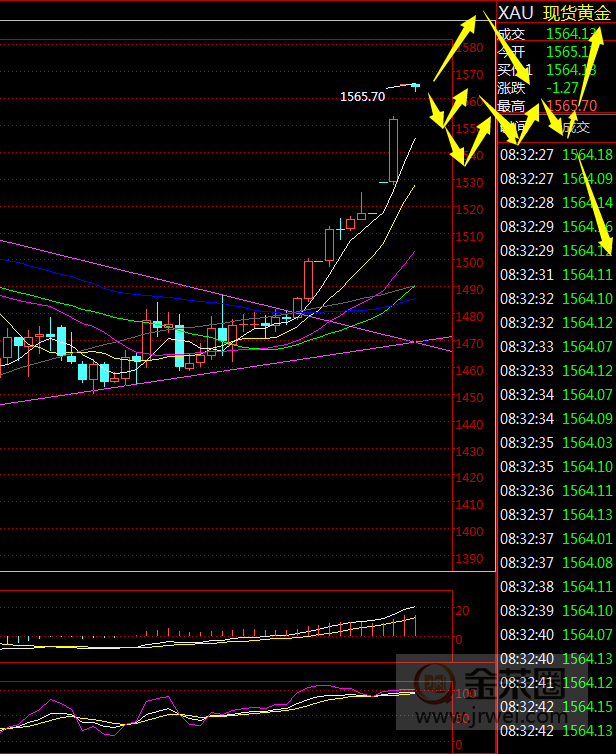The width and height of the screenshot is (616, 754).
Task: Click the 现货黄金 instrument title
Action: [576, 13]
